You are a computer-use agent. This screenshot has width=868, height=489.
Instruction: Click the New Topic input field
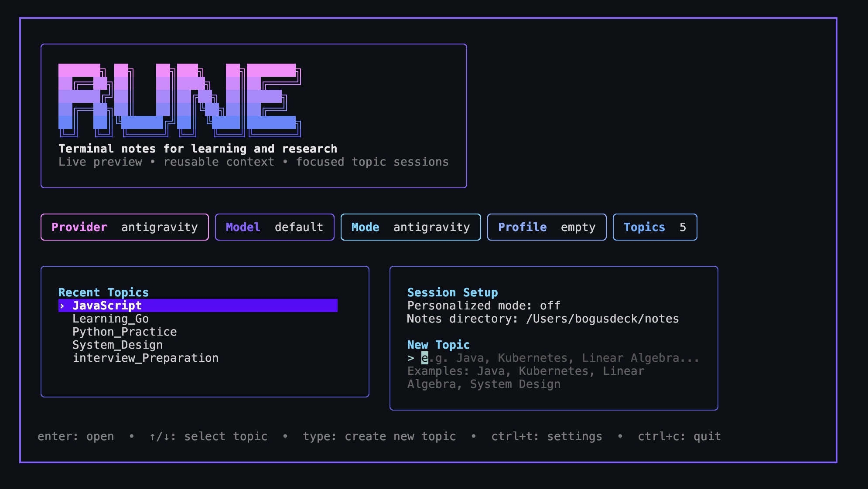pos(553,358)
